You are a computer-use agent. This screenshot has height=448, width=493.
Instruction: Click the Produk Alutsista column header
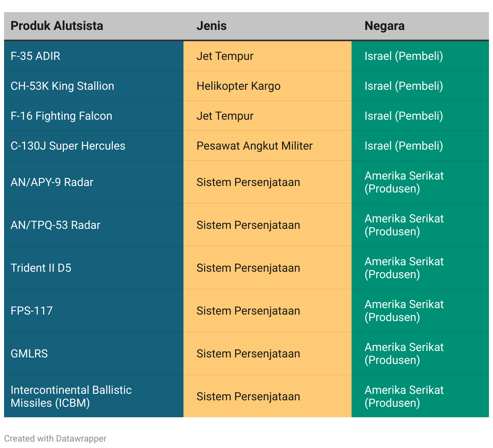click(57, 26)
